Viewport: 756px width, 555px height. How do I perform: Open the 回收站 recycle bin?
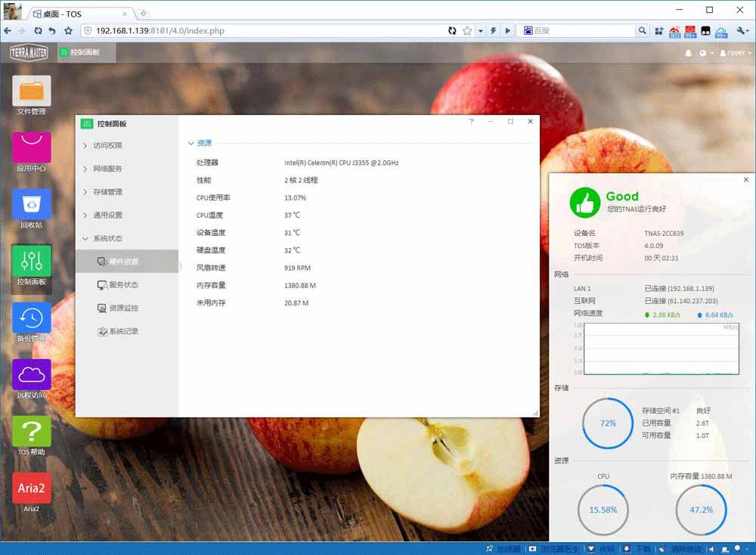tap(30, 204)
